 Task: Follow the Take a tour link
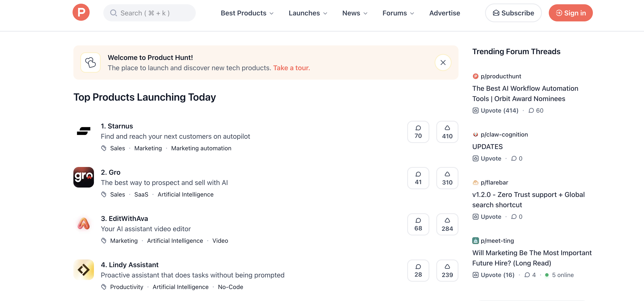pyautogui.click(x=291, y=68)
